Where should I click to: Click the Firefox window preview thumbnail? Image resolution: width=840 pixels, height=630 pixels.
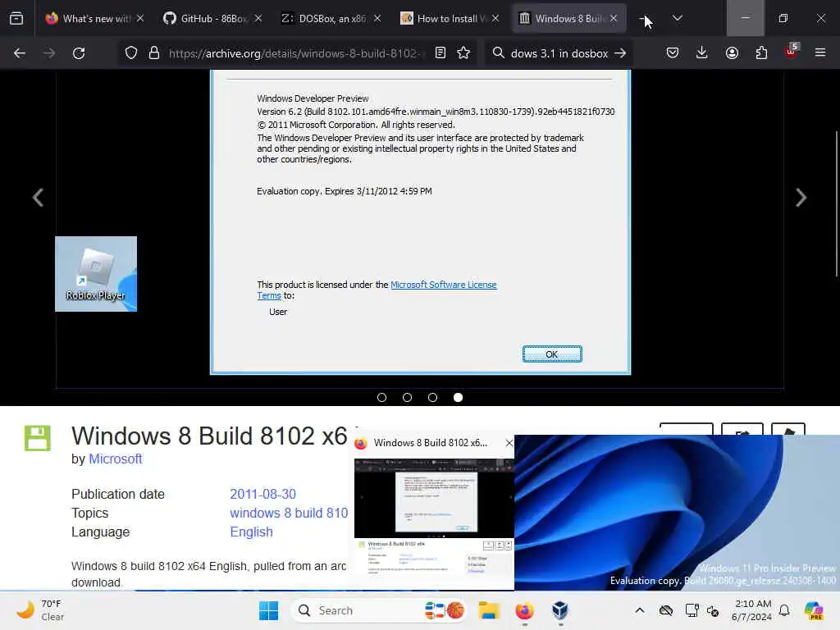(434, 518)
